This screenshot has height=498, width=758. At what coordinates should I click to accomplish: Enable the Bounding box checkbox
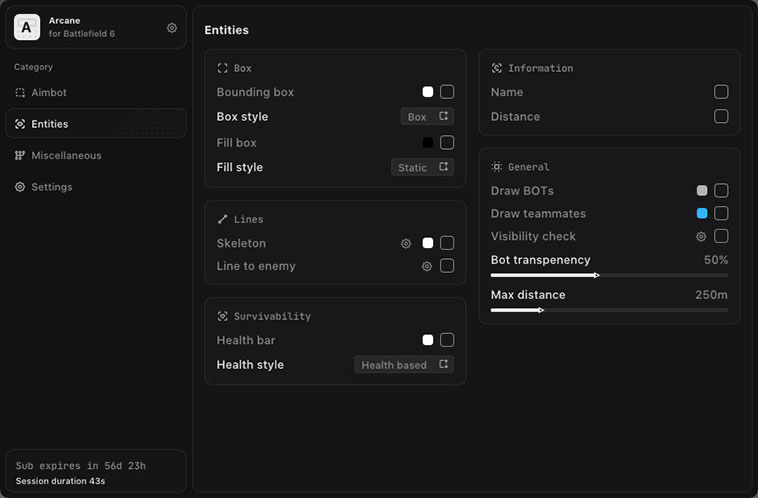(x=447, y=92)
